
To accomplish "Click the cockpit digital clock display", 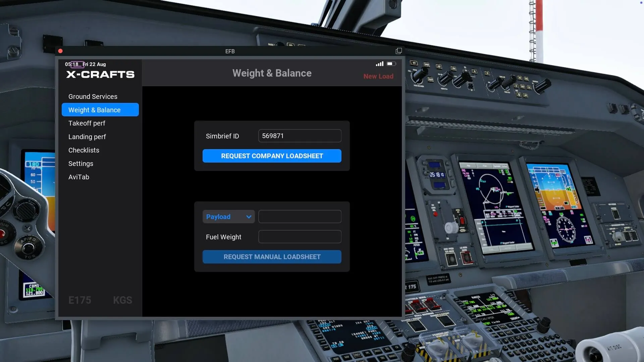I will (437, 175).
